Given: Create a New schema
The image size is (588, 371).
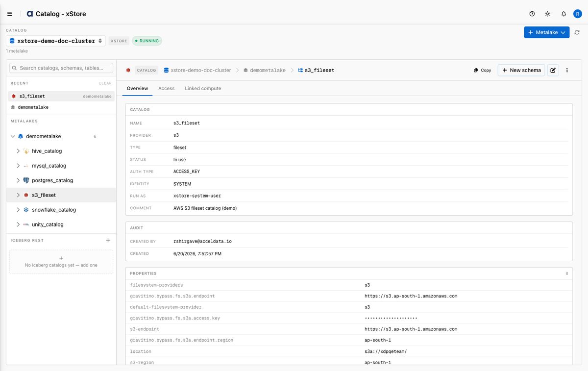Looking at the screenshot, I should 521,70.
